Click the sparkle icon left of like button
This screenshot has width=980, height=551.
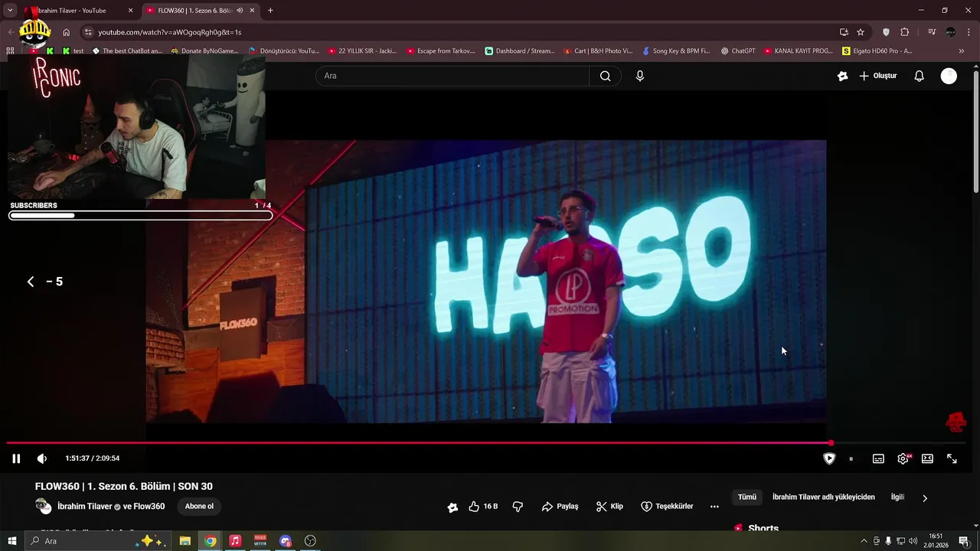tap(452, 507)
